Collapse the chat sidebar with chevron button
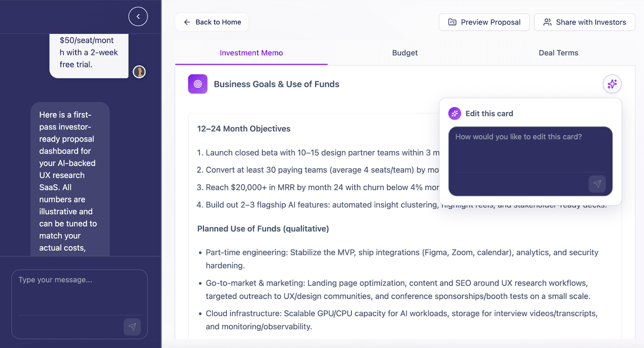Image resolution: width=644 pixels, height=348 pixels. pos(138,16)
